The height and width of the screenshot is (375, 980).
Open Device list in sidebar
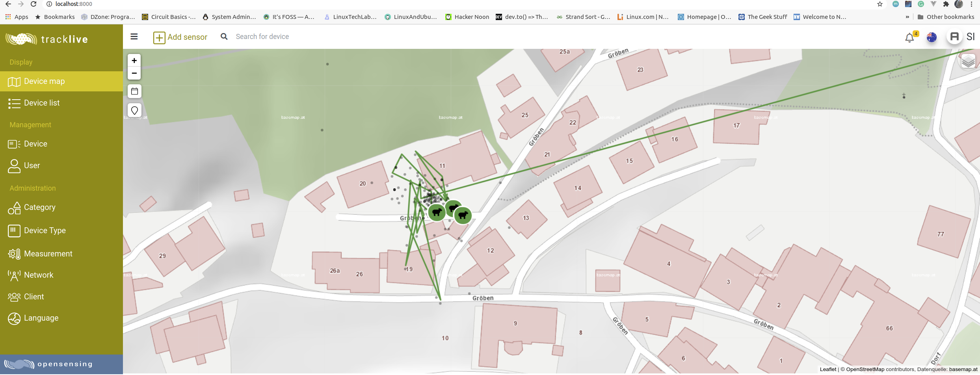click(x=61, y=103)
